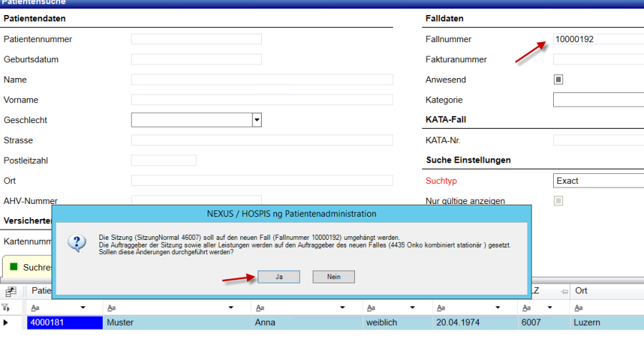The height and width of the screenshot is (345, 644).
Task: Toggle the Anwesend checkbox
Action: (558, 79)
